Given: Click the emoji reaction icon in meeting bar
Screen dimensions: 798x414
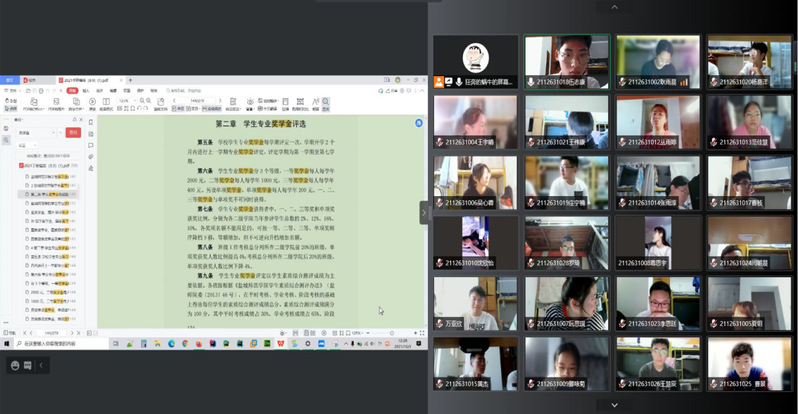Looking at the screenshot, I should coord(14,365).
